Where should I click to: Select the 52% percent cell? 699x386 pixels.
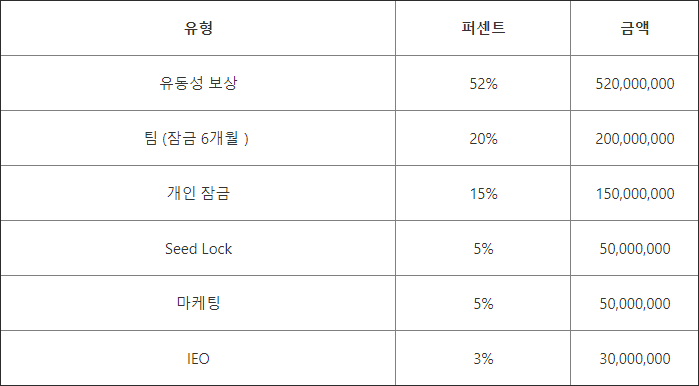[483, 83]
